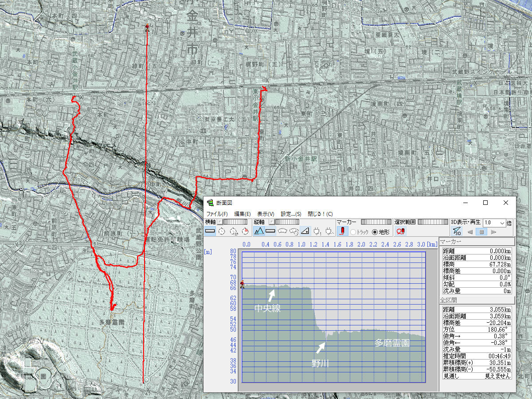Click the red marker at profile start
The height and width of the screenshot is (399, 532).
[242, 285]
